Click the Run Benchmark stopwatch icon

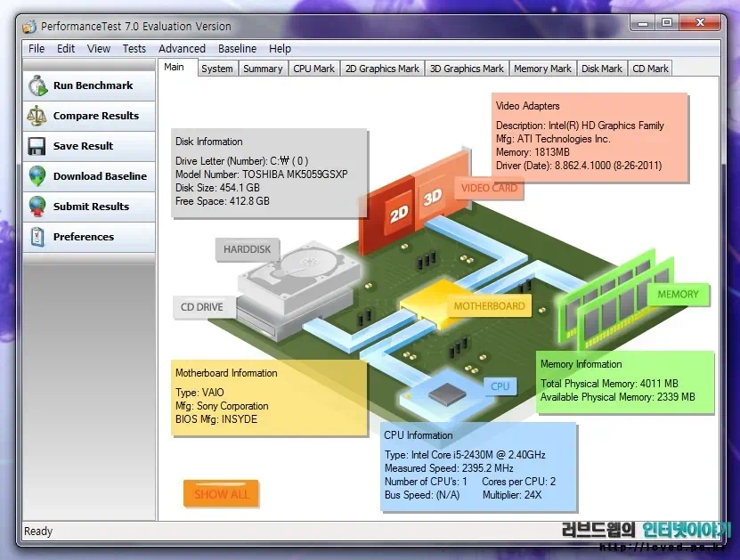pyautogui.click(x=37, y=86)
